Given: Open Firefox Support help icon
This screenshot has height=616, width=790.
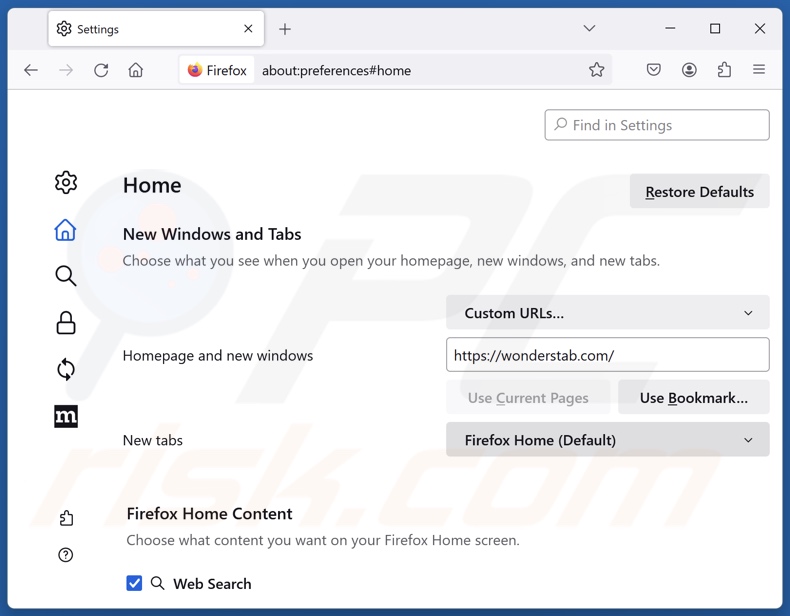Looking at the screenshot, I should (65, 555).
